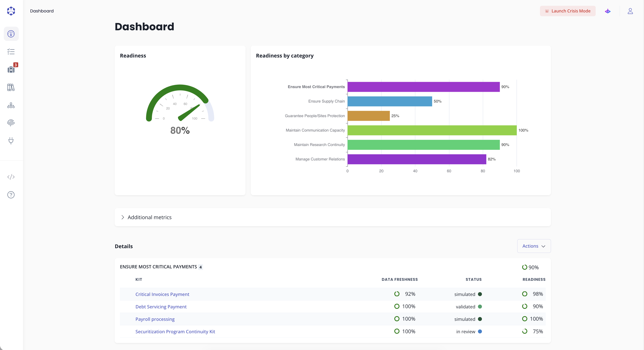Image resolution: width=644 pixels, height=350 pixels.
Task: Click the user profile icon top right
Action: point(630,11)
